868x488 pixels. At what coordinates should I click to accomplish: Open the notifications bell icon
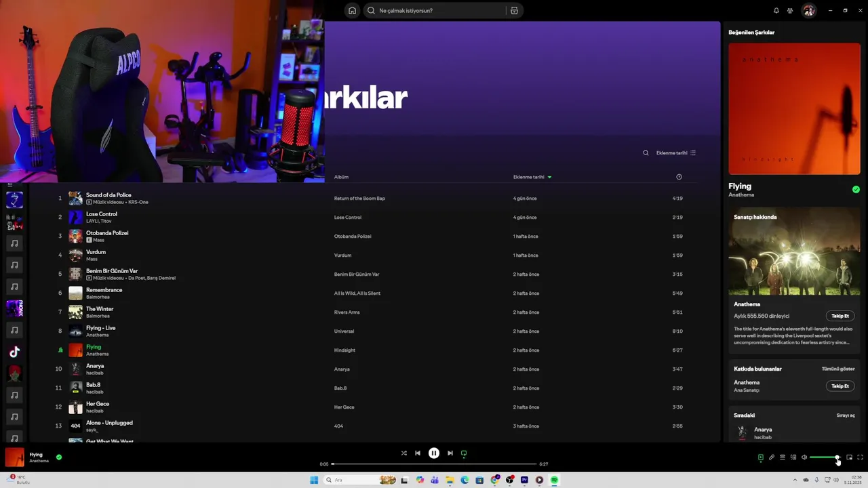pyautogui.click(x=776, y=10)
